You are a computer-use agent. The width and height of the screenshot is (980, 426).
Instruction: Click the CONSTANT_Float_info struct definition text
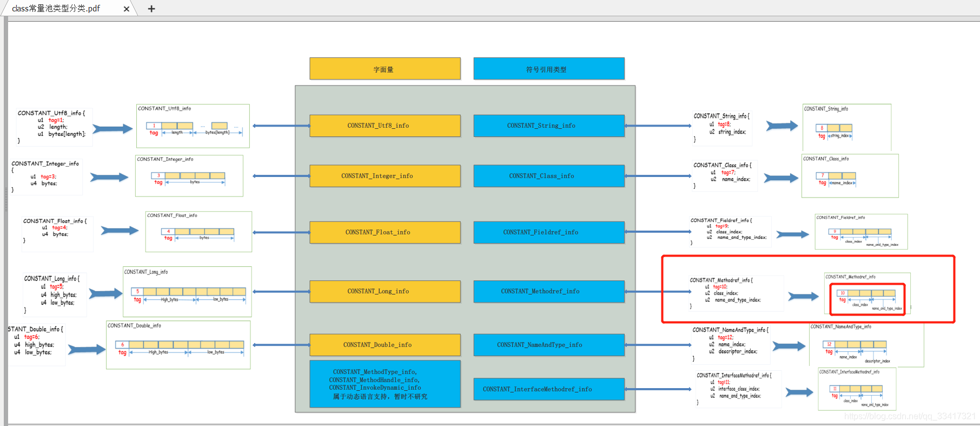tap(55, 231)
